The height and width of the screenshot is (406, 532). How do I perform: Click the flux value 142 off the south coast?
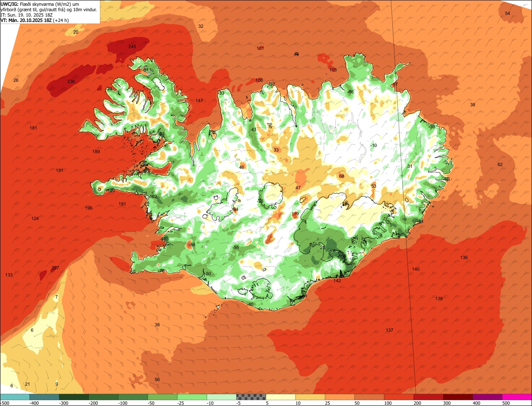click(337, 281)
